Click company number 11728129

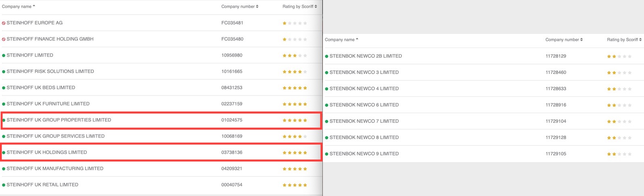pyautogui.click(x=556, y=56)
